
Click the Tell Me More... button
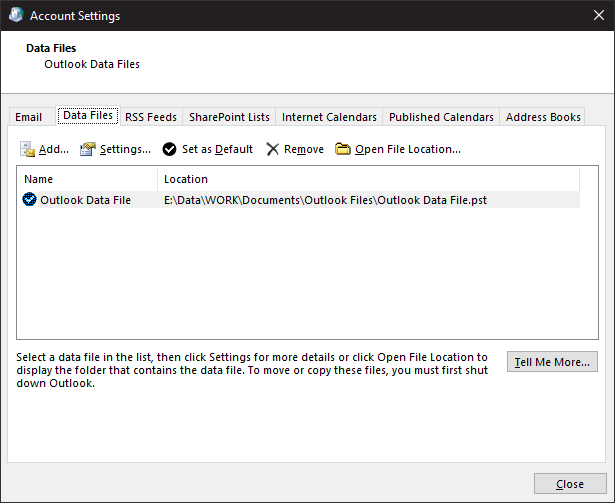(x=552, y=362)
